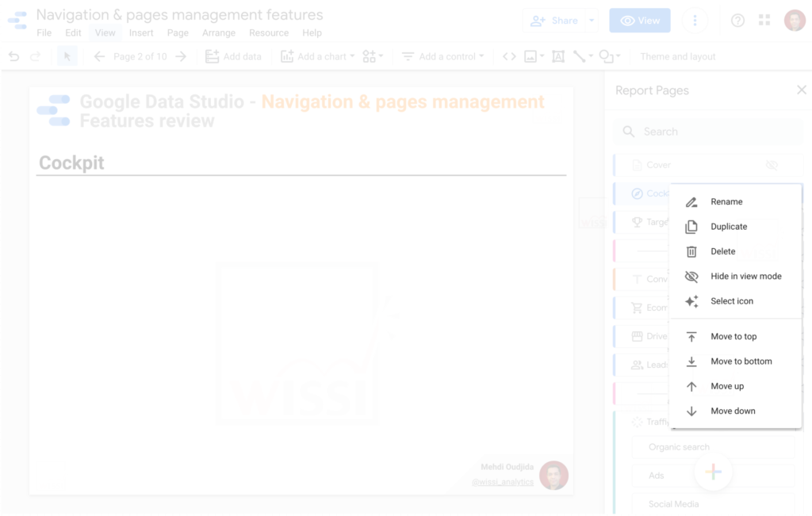Open the File menu

pos(44,32)
